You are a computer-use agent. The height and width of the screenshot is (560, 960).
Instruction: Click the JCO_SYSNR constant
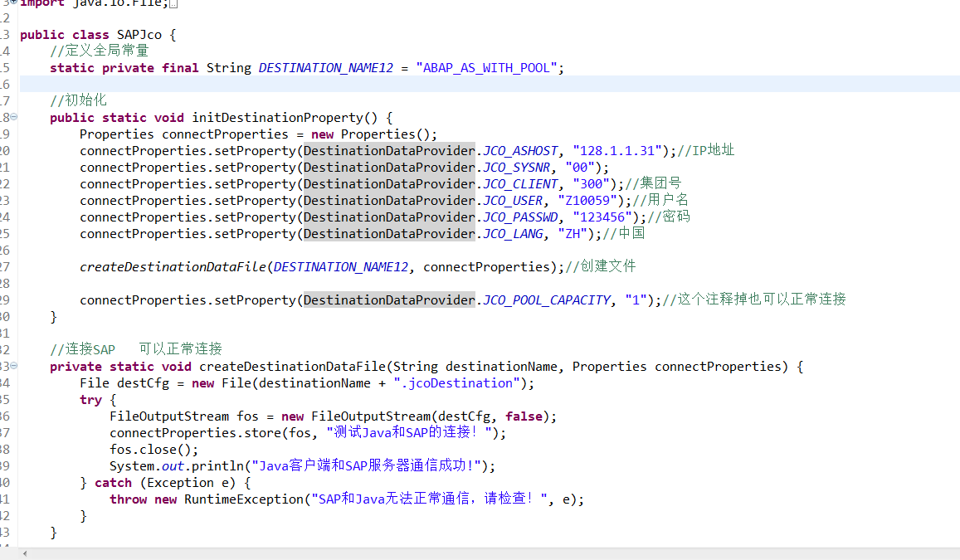(516, 168)
